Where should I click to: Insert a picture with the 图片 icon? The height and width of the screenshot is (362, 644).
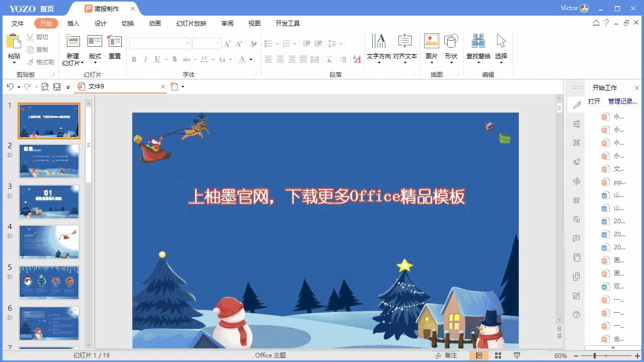tap(432, 41)
